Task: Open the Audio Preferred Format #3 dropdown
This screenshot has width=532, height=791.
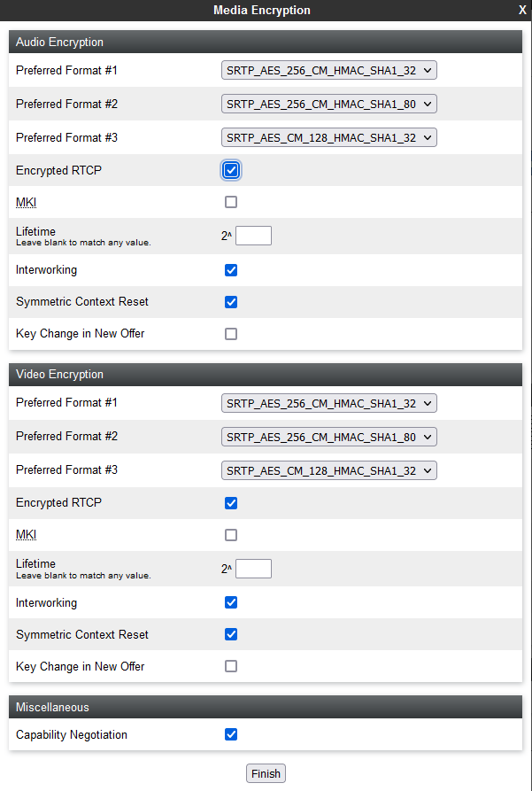Action: [x=328, y=137]
